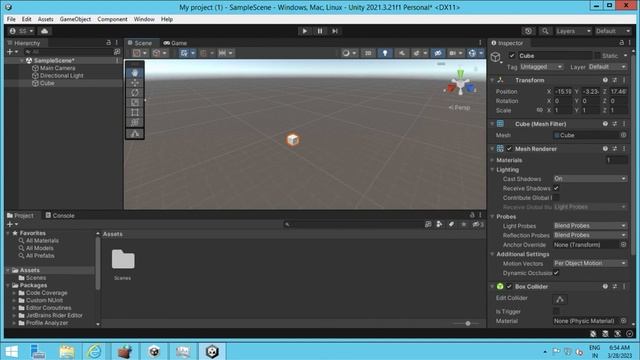
Task: Toggle 2D view mode in Scene
Action: (368, 53)
